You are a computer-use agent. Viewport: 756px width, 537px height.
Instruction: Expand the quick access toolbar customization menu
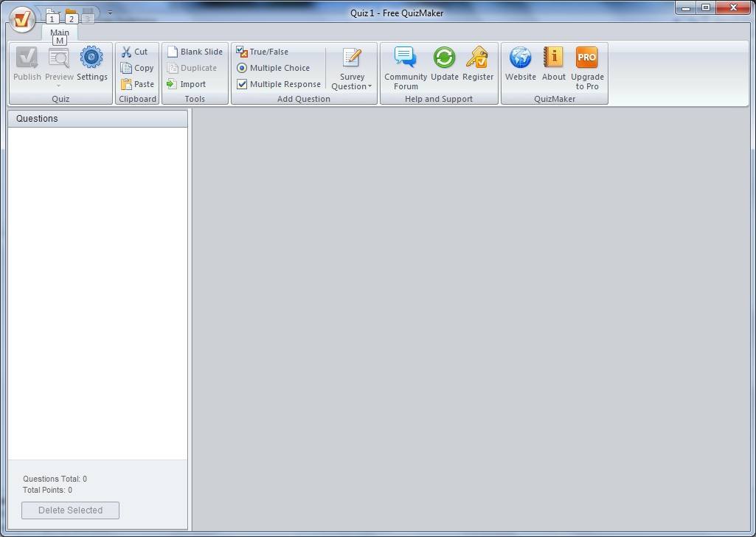pos(109,13)
